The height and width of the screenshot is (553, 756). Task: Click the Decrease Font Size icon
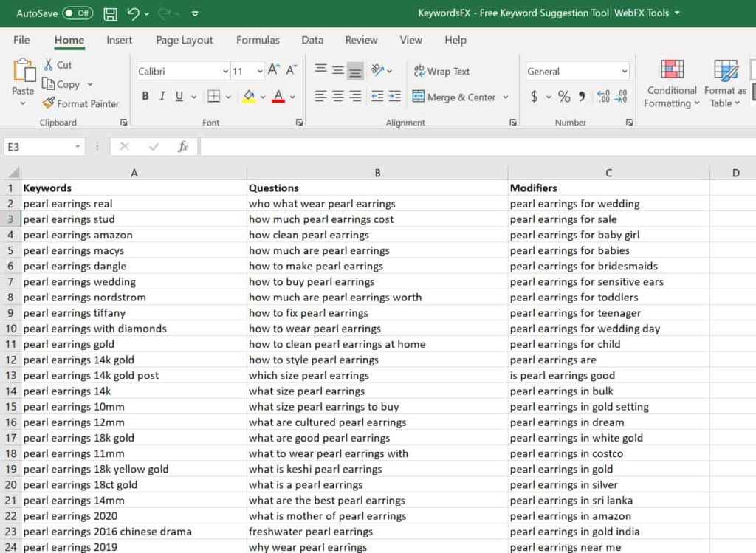pyautogui.click(x=291, y=70)
